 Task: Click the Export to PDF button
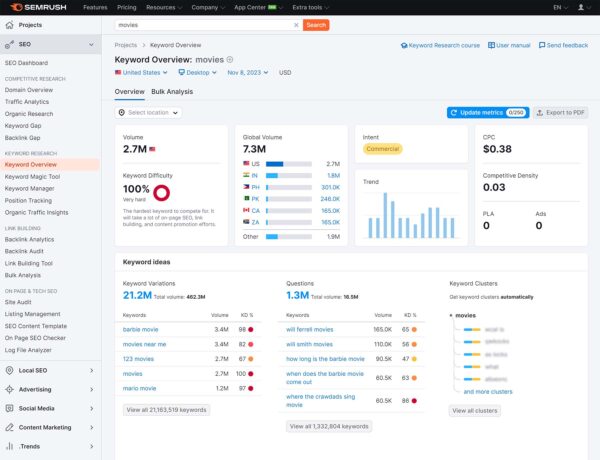pyautogui.click(x=561, y=113)
